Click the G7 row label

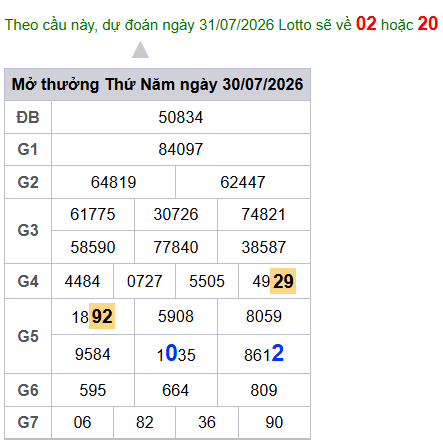click(28, 423)
